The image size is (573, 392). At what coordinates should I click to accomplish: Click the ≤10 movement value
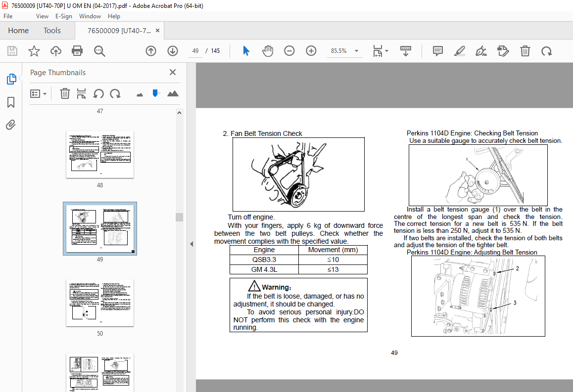pyautogui.click(x=333, y=260)
